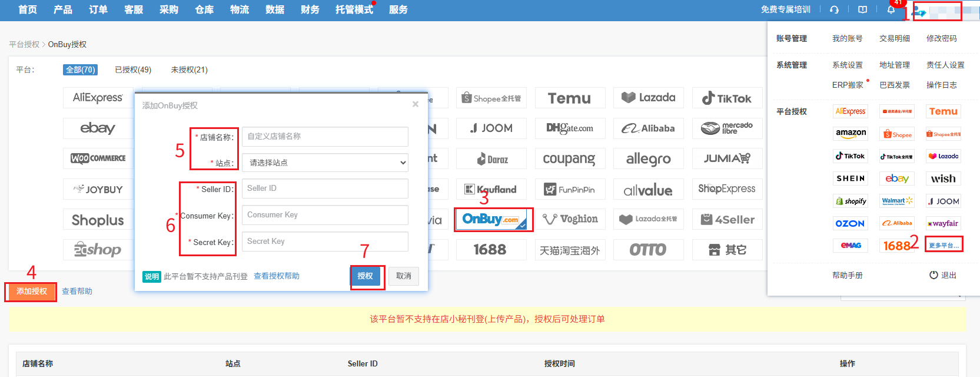Open the 查看授权帮助 link
This screenshot has width=980, height=377.
(x=277, y=276)
